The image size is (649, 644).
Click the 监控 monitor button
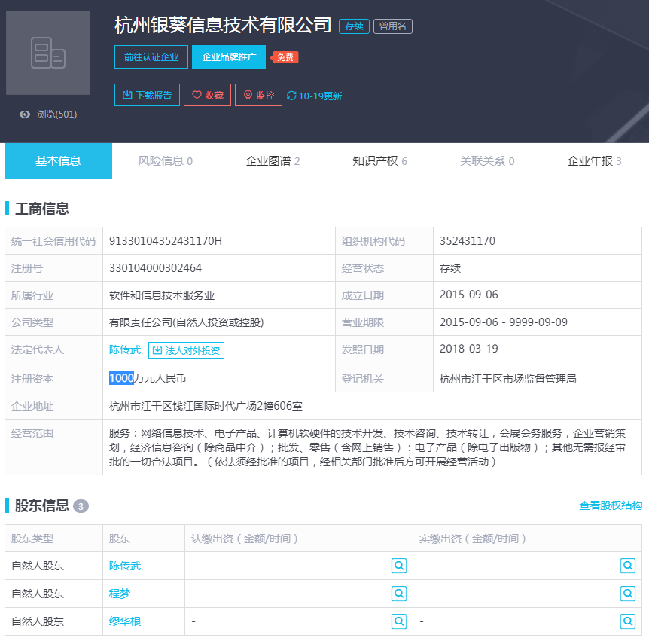pos(258,96)
